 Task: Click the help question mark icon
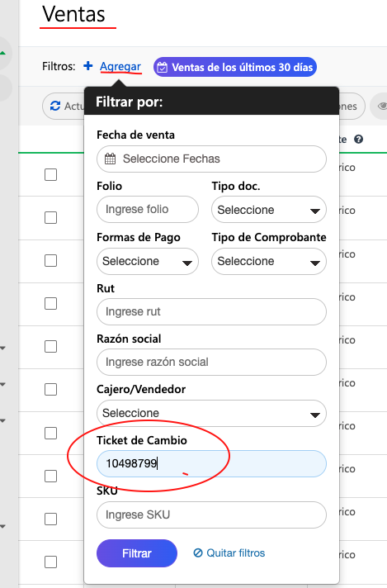(x=358, y=139)
